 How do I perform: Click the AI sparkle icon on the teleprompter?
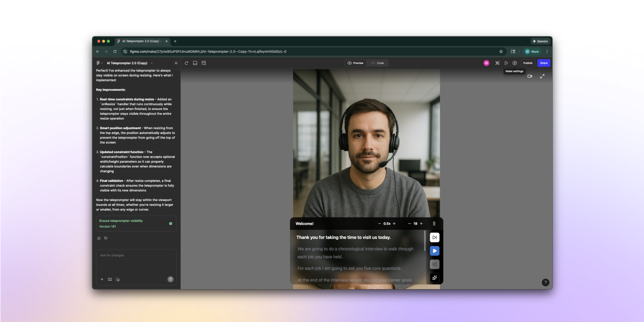coord(434,278)
